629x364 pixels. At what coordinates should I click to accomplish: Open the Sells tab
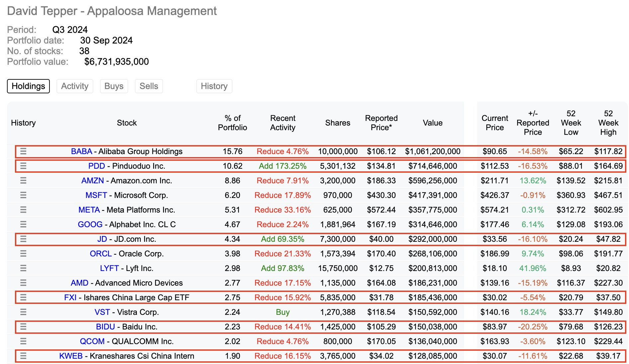click(x=149, y=86)
